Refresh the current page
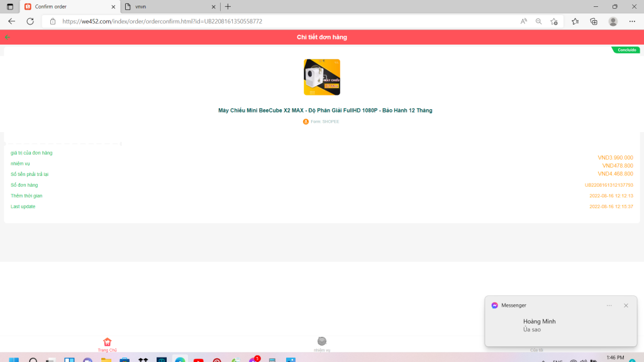This screenshot has height=362, width=644. [30, 21]
